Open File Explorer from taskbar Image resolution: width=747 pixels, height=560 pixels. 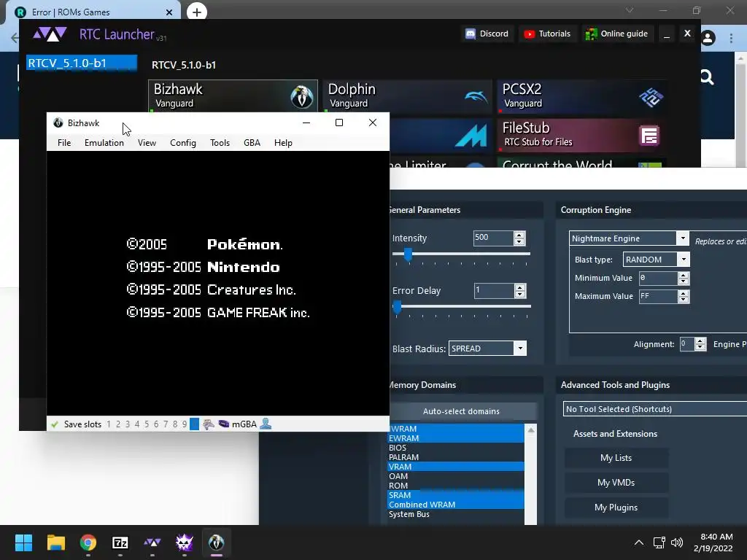[x=55, y=542]
